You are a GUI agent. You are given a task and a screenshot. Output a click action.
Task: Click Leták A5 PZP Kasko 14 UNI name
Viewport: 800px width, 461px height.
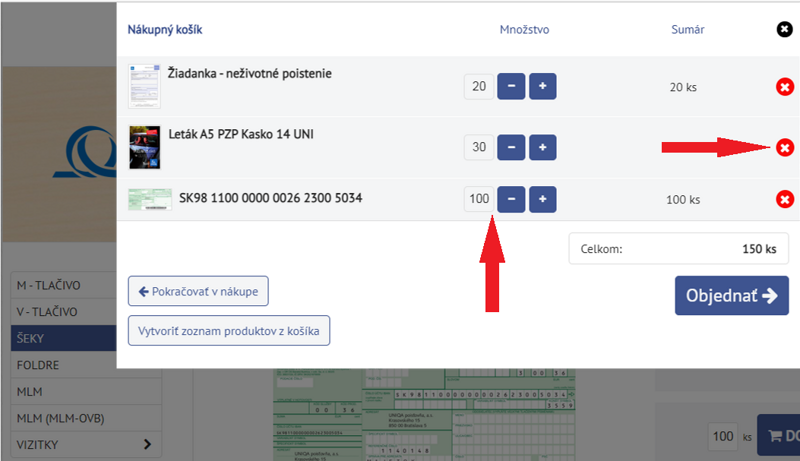(x=241, y=134)
